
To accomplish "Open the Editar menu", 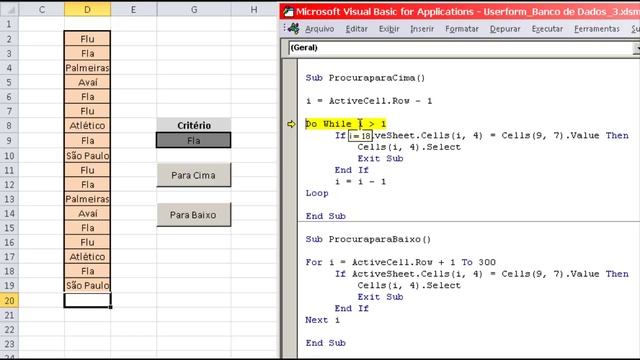I will (356, 29).
